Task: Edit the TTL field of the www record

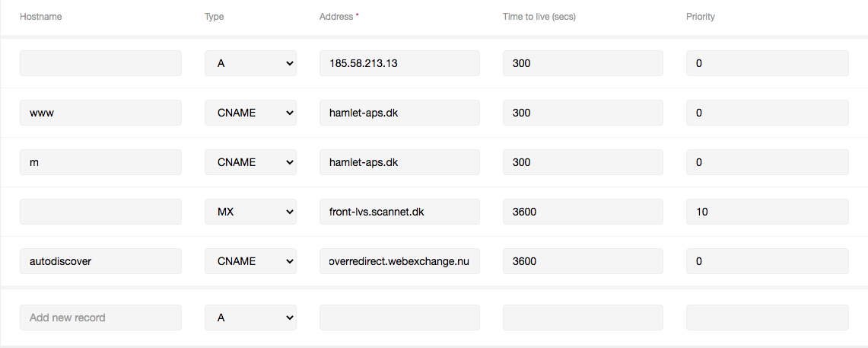Action: 583,113
